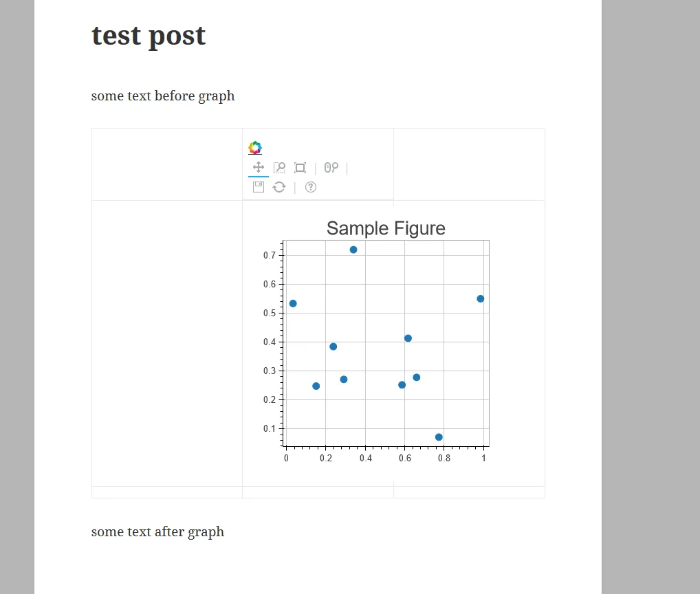This screenshot has width=700, height=594.
Task: Open the Bokeh logo link
Action: pyautogui.click(x=255, y=148)
